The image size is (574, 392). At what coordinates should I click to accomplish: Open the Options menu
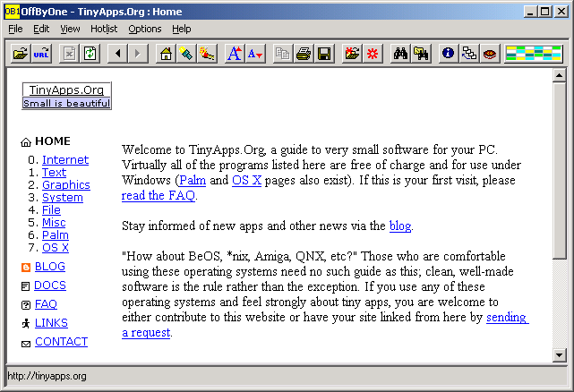click(144, 29)
